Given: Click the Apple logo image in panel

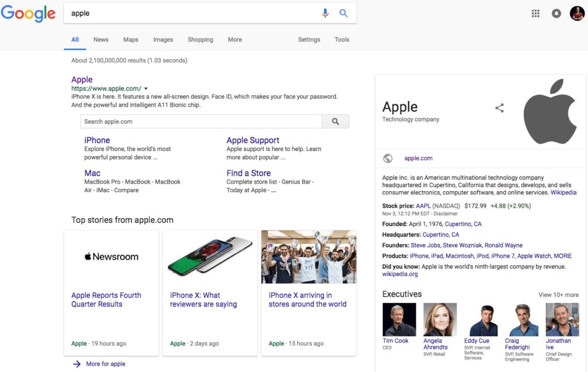Looking at the screenshot, I should [550, 111].
